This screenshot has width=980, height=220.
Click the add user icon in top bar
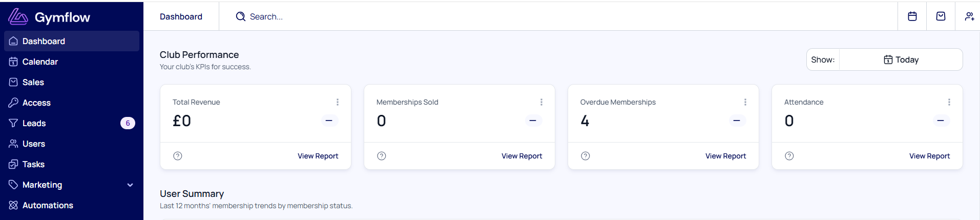click(x=969, y=16)
